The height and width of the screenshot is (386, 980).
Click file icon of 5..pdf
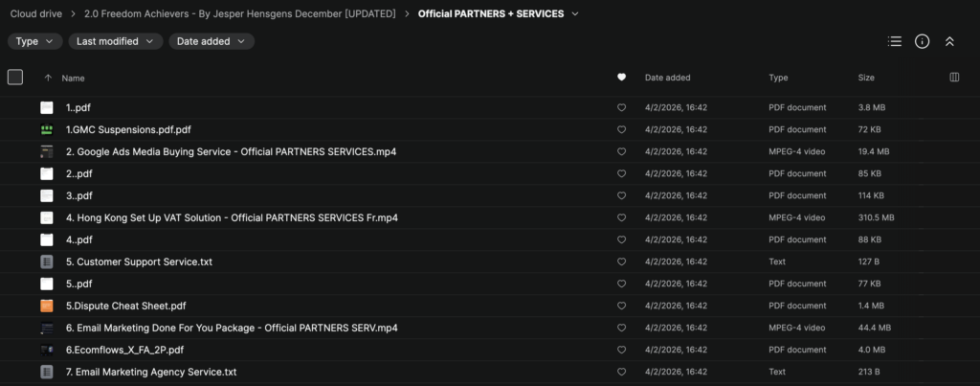point(47,284)
